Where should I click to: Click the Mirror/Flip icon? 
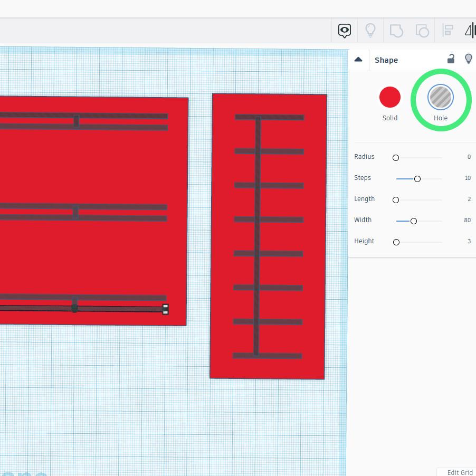470,31
